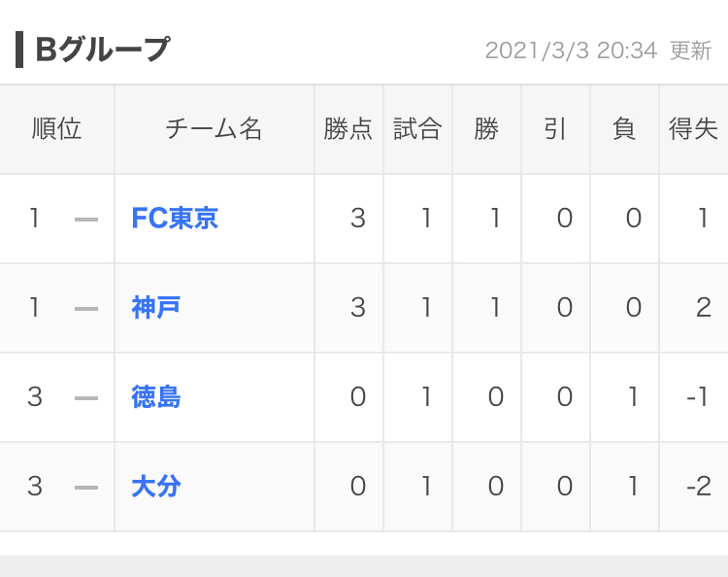The width and height of the screenshot is (728, 577).
Task: Click the 引 column header
Action: pyautogui.click(x=555, y=129)
